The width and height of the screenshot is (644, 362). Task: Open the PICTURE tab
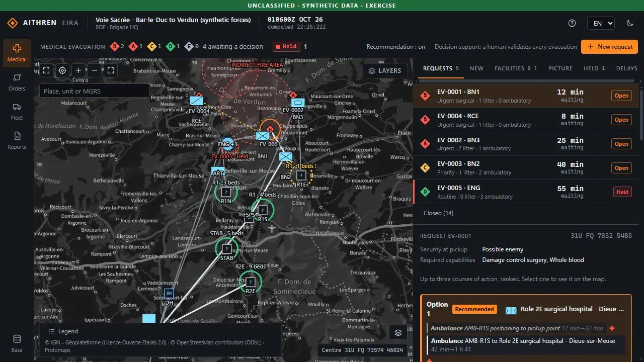[x=560, y=68]
